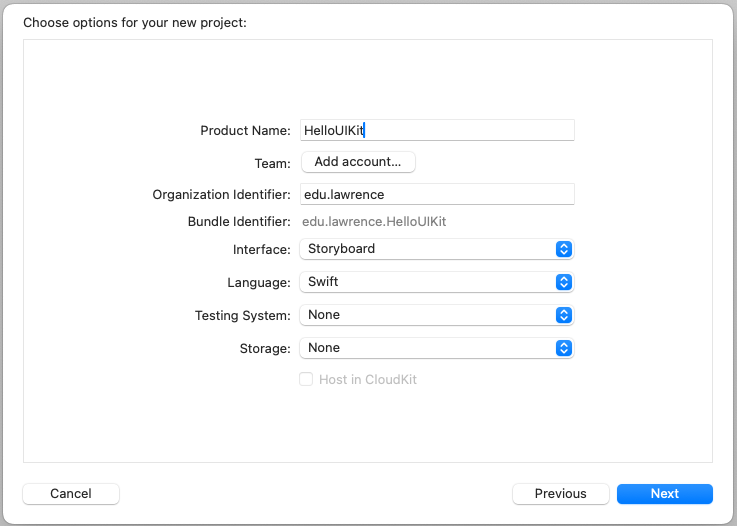Viewport: 737px width, 526px height.
Task: Open the Testing System dropdown showing None
Action: click(x=437, y=315)
